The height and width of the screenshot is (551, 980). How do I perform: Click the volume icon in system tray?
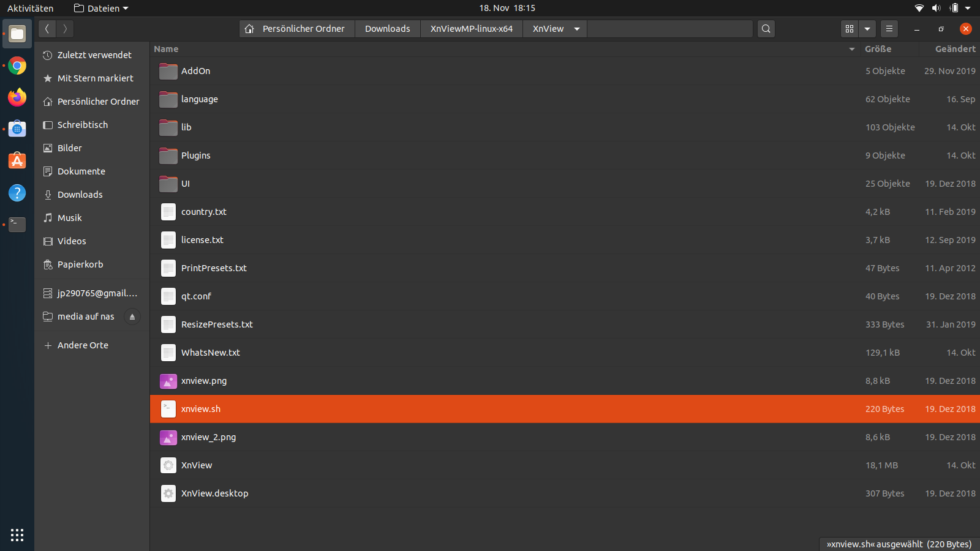(x=937, y=8)
